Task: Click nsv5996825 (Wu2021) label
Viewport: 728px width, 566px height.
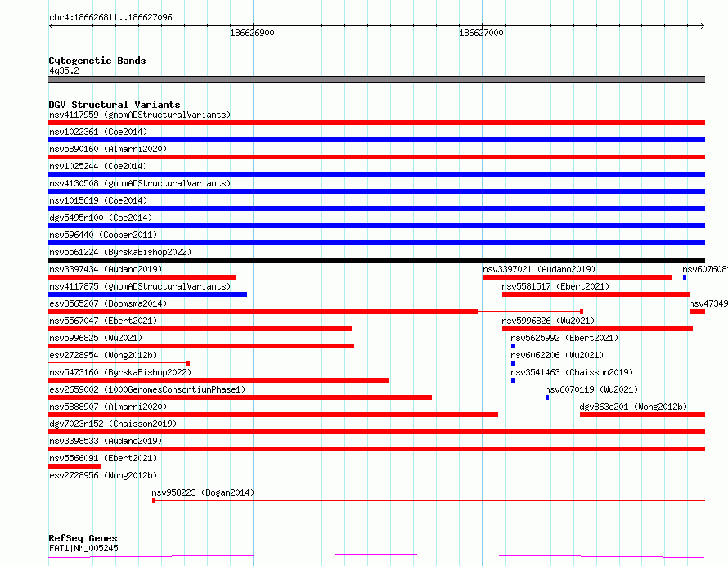Action: pos(96,338)
